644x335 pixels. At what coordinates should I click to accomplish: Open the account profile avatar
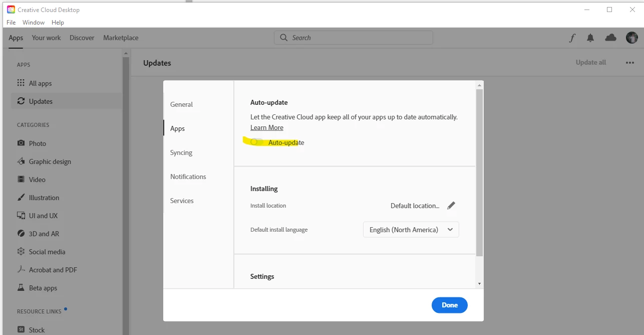click(x=632, y=38)
